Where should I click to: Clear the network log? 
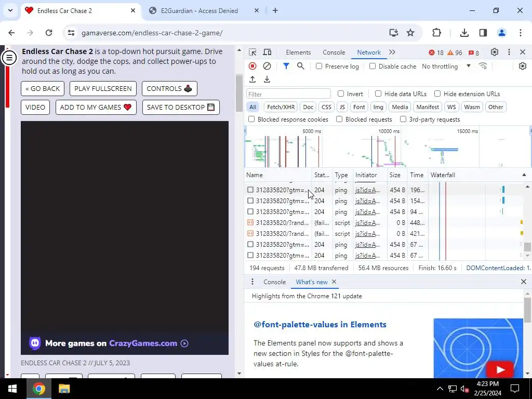coord(267,66)
